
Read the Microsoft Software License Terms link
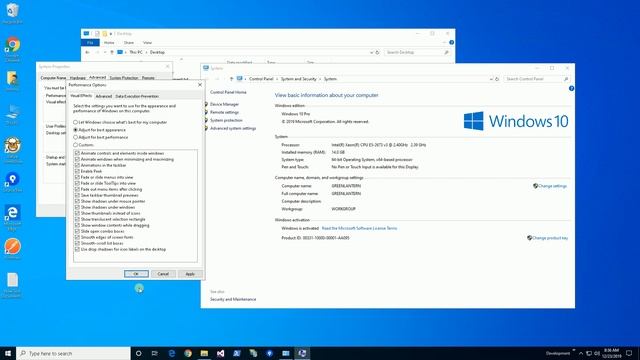point(359,228)
